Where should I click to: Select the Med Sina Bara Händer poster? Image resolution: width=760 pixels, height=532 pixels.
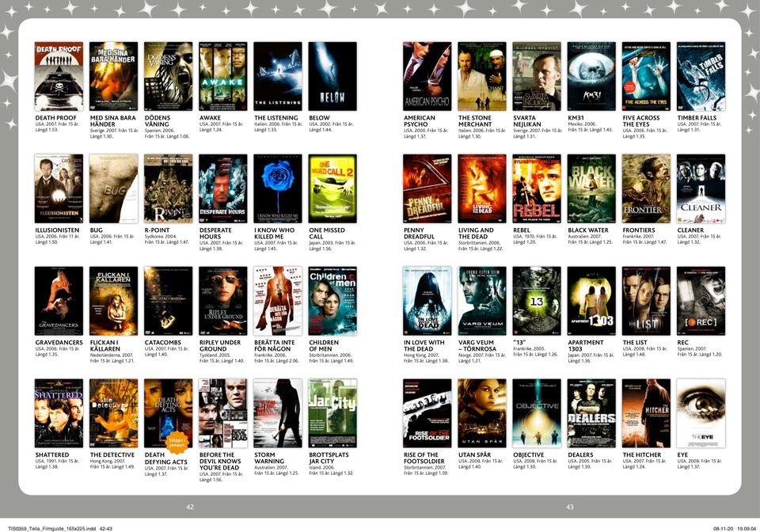tap(113, 76)
